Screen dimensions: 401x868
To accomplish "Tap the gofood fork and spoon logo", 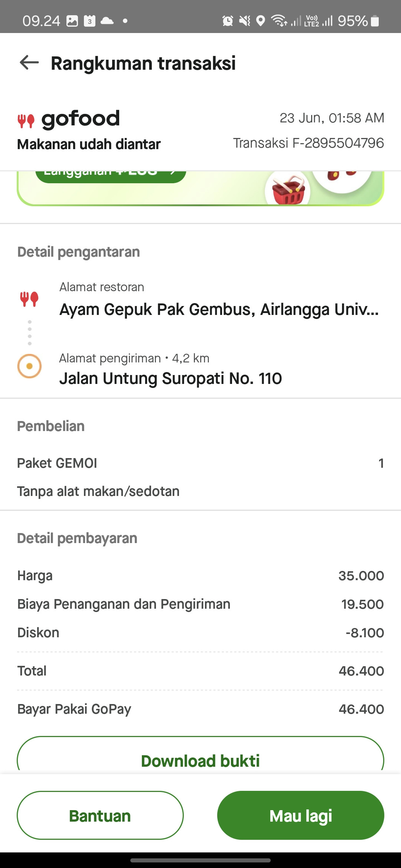I will pos(26,121).
